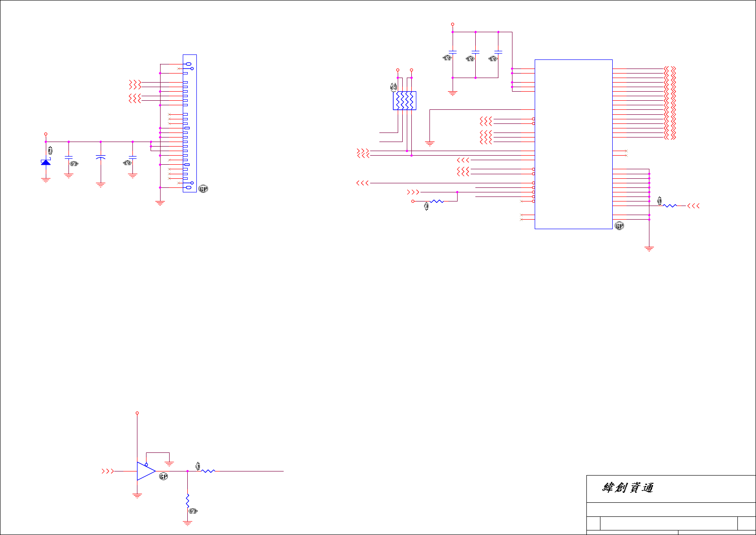This screenshot has height=535, width=756.
Task: Select ground under the vertical pull-down resistor
Action: (187, 523)
